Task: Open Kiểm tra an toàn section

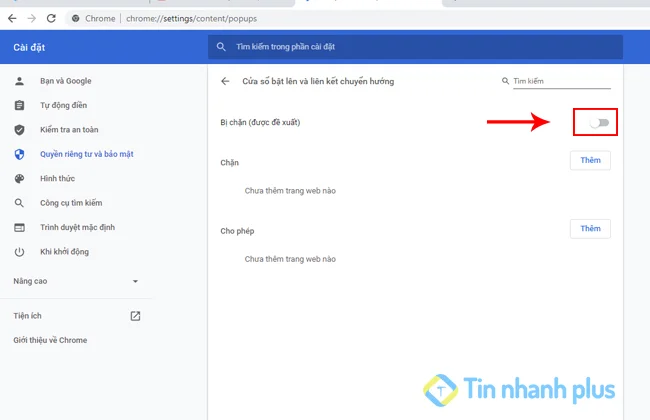Action: (x=69, y=130)
